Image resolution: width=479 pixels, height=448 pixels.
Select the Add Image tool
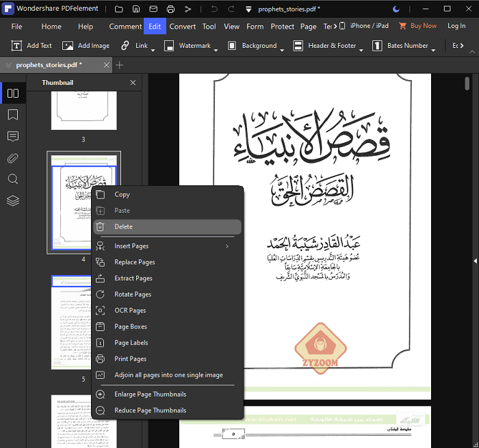[x=86, y=46]
